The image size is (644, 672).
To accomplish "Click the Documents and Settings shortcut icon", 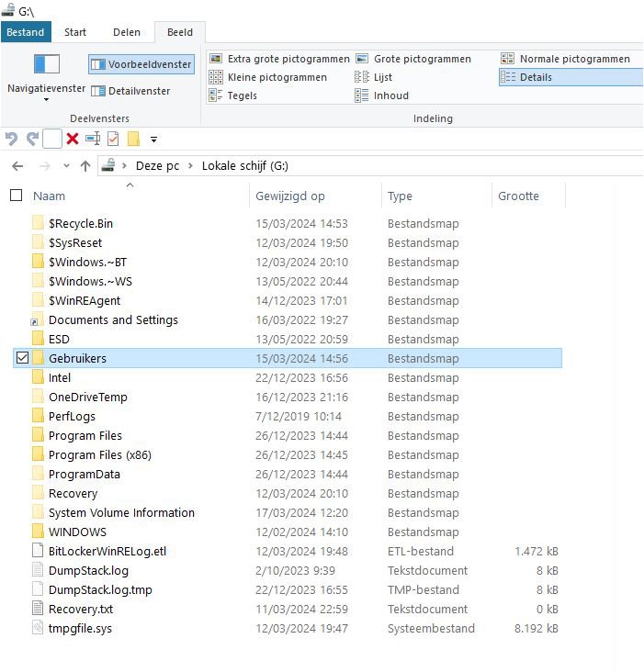I will (x=37, y=319).
